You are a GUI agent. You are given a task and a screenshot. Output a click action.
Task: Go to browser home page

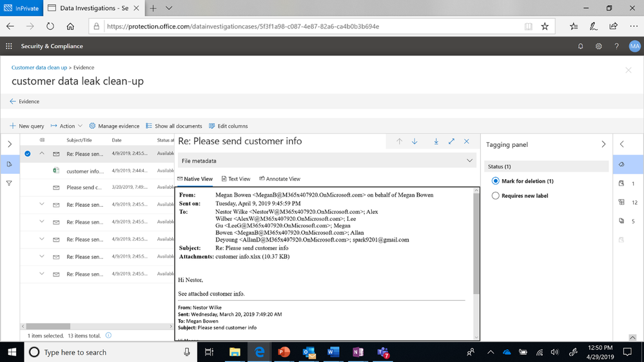click(x=70, y=26)
